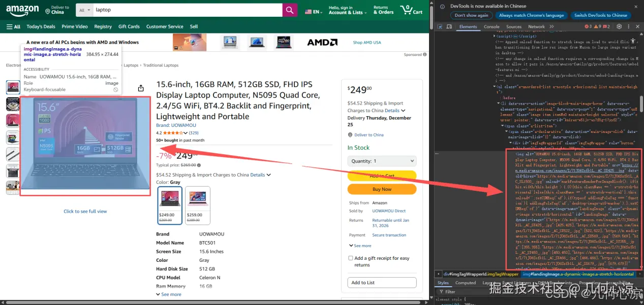Click the DevTools inspect element icon
The image size is (644, 305).
[x=441, y=26]
